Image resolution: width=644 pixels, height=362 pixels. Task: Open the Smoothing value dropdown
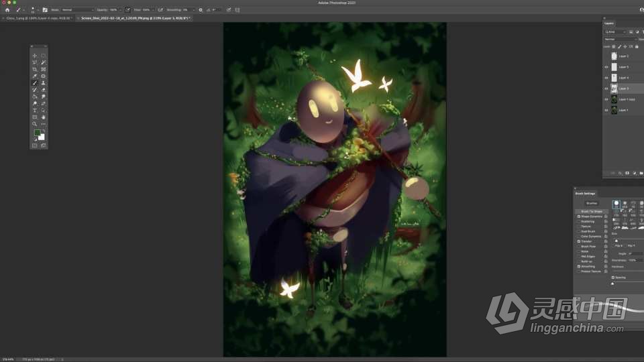(x=193, y=10)
